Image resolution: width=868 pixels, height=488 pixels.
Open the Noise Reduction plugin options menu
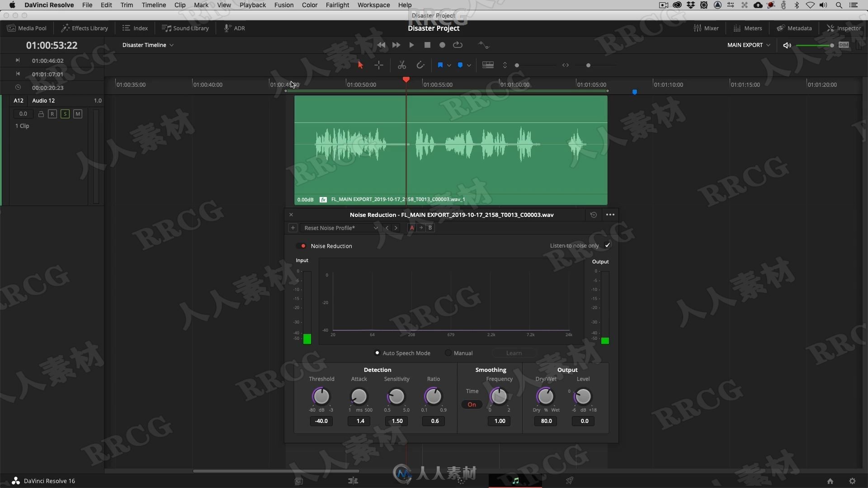point(610,215)
